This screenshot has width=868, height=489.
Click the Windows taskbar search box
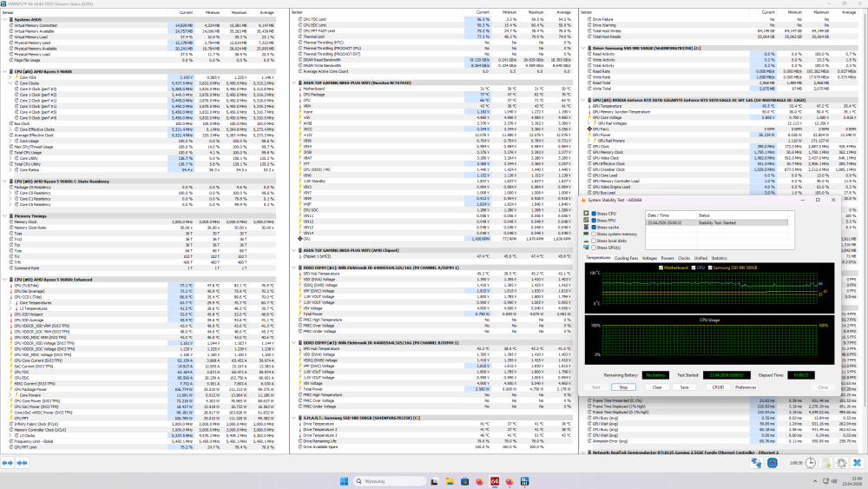pyautogui.click(x=391, y=481)
